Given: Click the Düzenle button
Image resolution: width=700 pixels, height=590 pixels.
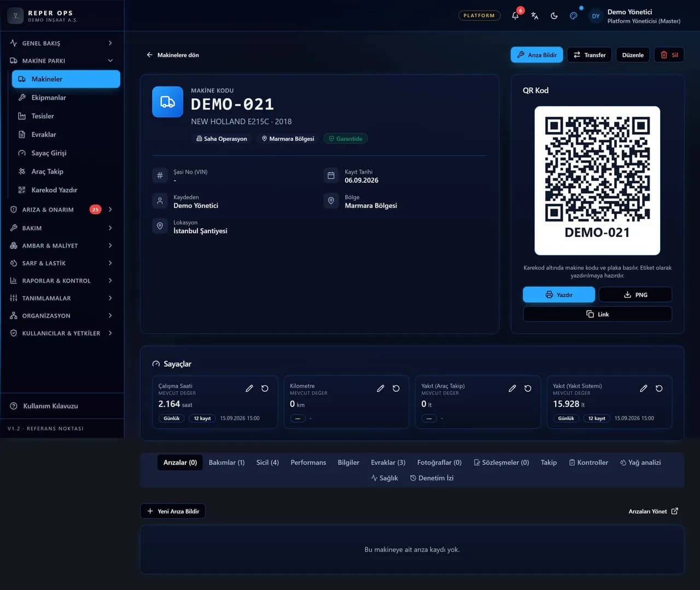Looking at the screenshot, I should [633, 55].
